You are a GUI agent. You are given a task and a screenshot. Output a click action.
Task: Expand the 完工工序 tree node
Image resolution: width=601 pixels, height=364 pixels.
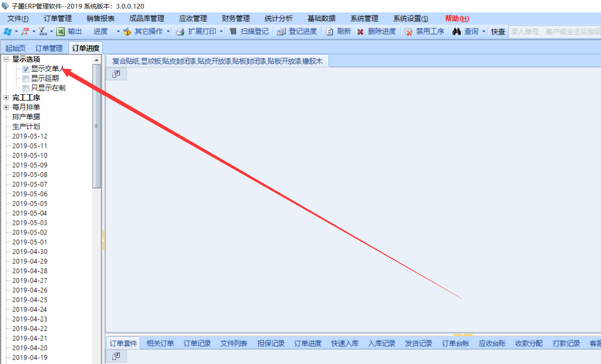pos(6,98)
